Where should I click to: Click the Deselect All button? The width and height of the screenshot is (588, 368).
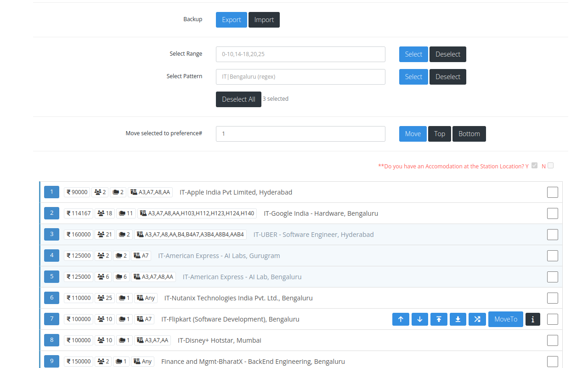click(238, 99)
